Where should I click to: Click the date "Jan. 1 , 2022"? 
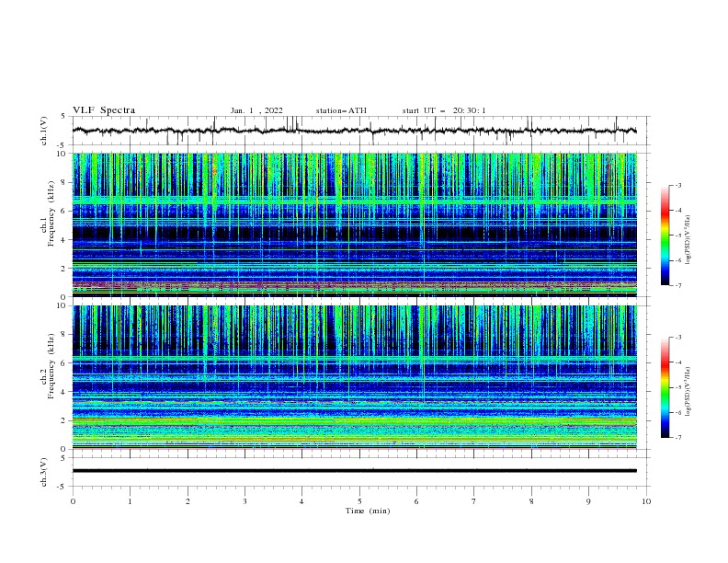coord(256,110)
